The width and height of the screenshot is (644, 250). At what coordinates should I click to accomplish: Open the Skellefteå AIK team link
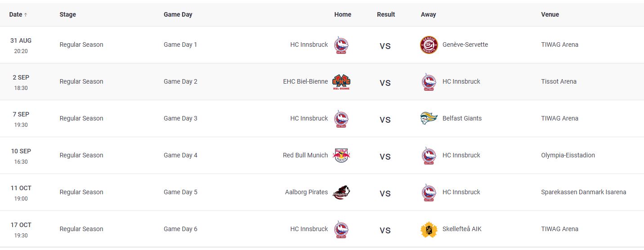pyautogui.click(x=462, y=229)
